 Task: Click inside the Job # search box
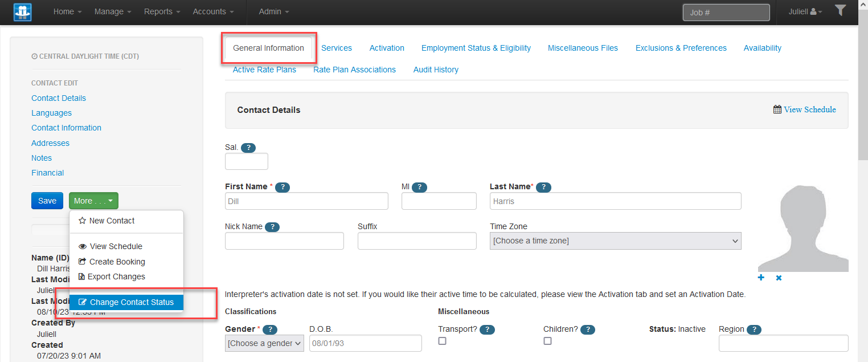(726, 11)
